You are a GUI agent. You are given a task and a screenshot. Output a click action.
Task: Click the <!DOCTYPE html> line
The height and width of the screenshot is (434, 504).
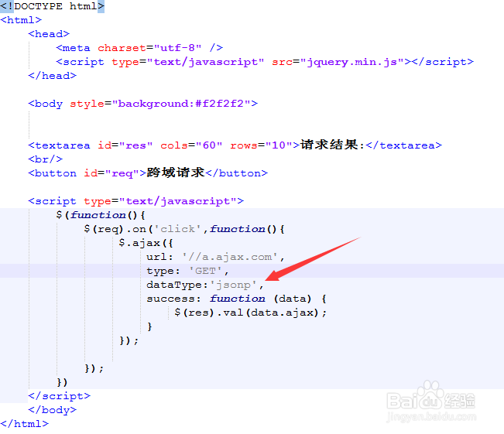52,6
